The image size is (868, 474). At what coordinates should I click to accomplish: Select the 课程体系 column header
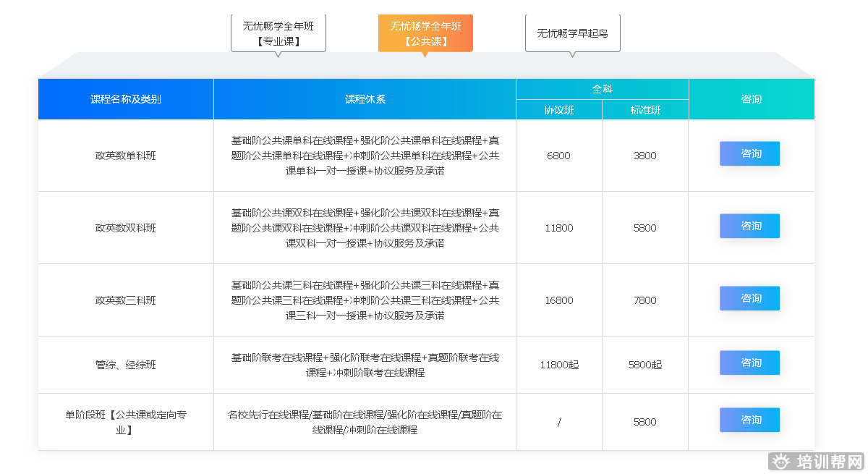[x=365, y=99]
